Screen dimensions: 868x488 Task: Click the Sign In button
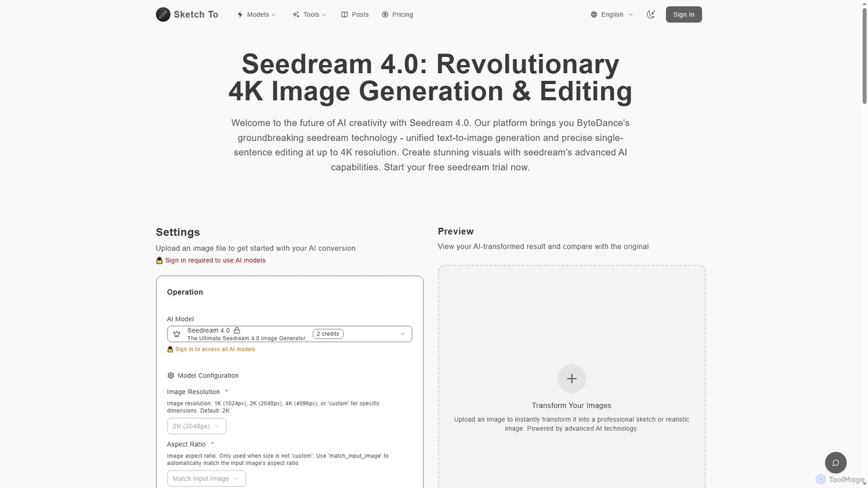(x=684, y=14)
